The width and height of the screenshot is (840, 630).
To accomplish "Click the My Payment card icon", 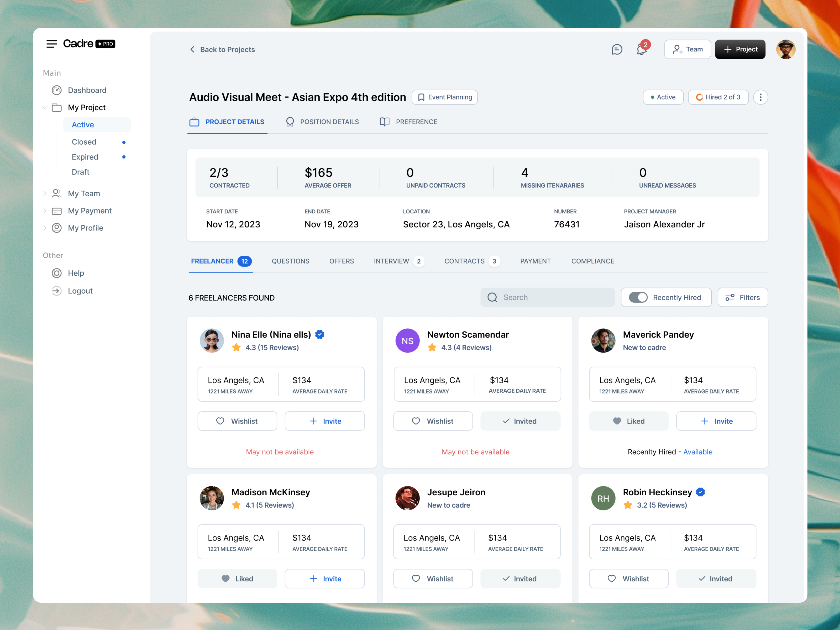I will [x=57, y=211].
